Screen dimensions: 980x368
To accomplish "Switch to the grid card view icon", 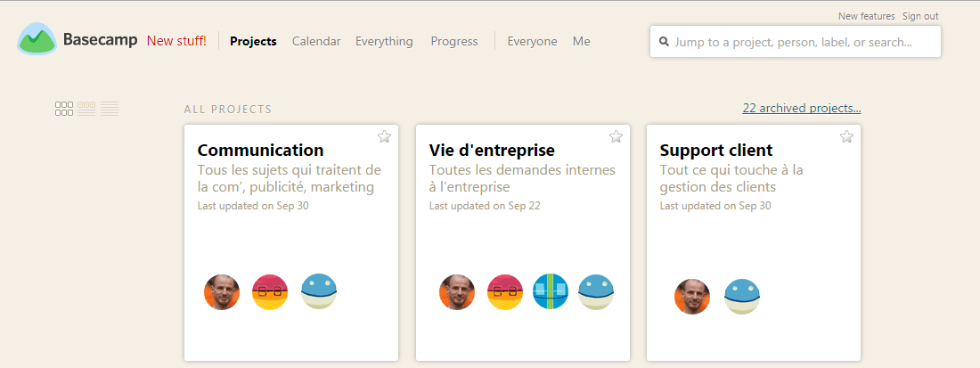I will (64, 109).
